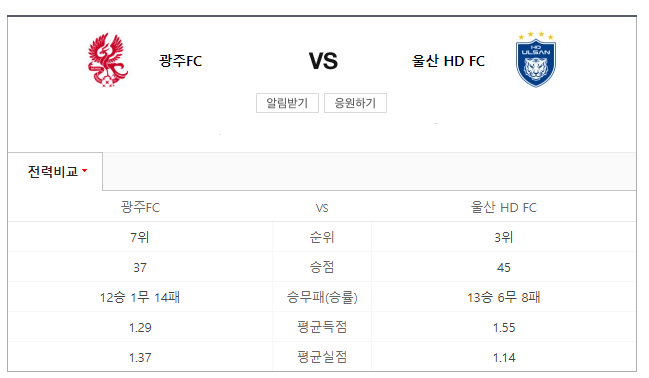Click the Gwangju FC phoenix logo

pyautogui.click(x=108, y=60)
